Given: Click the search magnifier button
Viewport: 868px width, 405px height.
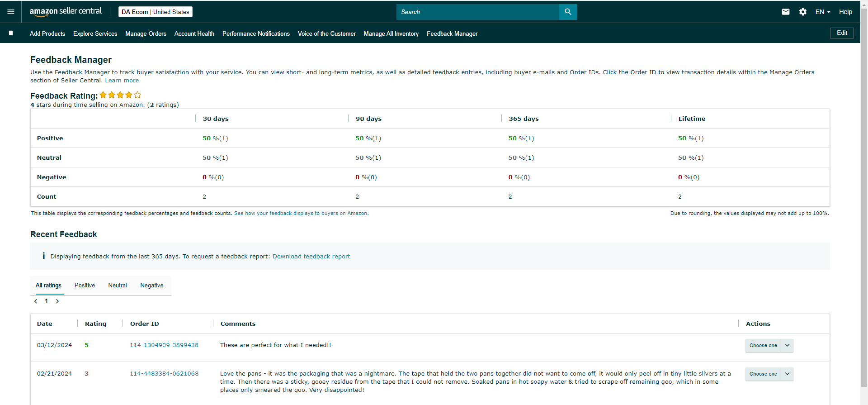Looking at the screenshot, I should (568, 12).
